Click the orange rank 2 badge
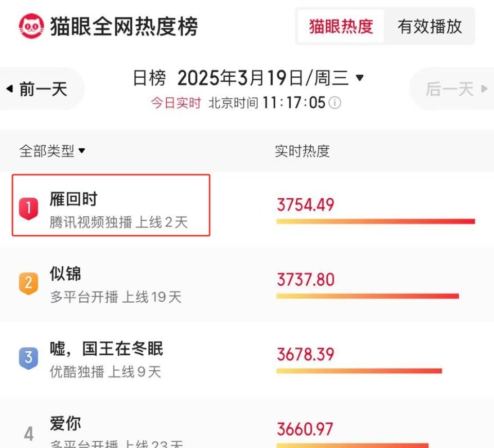 coord(28,283)
